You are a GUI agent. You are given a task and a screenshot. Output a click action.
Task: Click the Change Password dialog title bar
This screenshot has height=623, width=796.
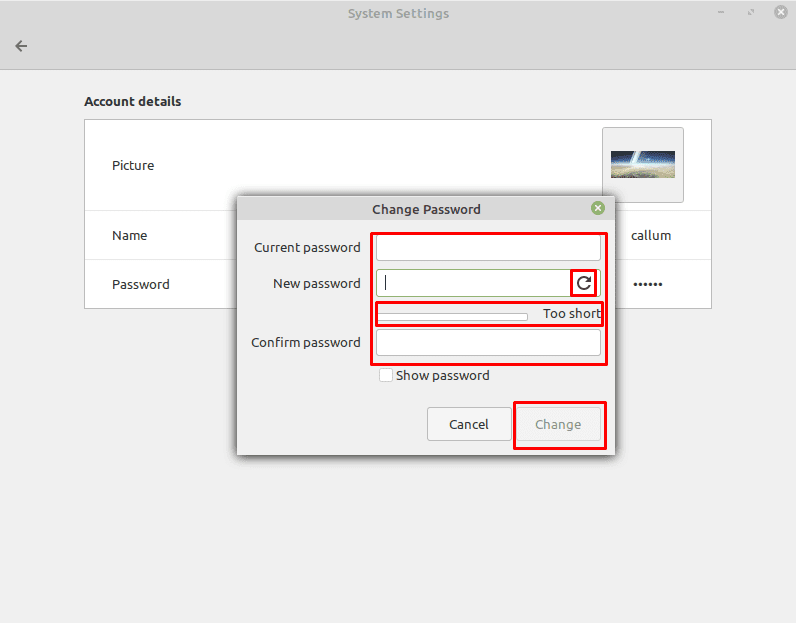point(426,209)
